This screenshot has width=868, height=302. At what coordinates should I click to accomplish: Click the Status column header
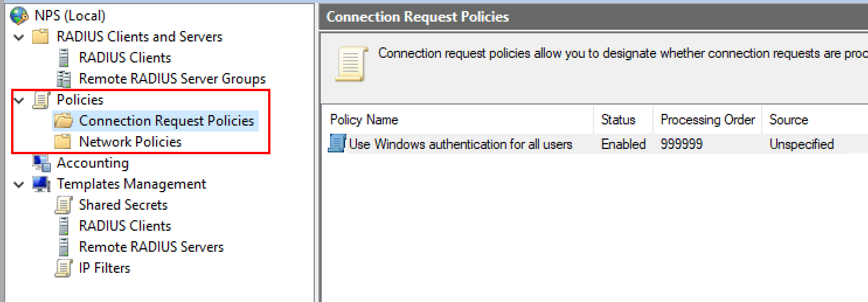coord(618,120)
